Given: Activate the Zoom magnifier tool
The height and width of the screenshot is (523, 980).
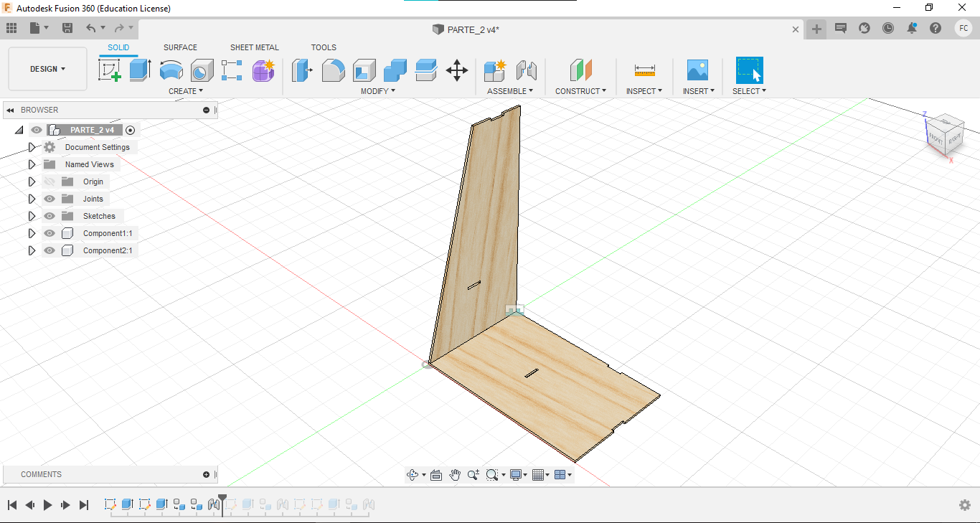Looking at the screenshot, I should click(473, 474).
